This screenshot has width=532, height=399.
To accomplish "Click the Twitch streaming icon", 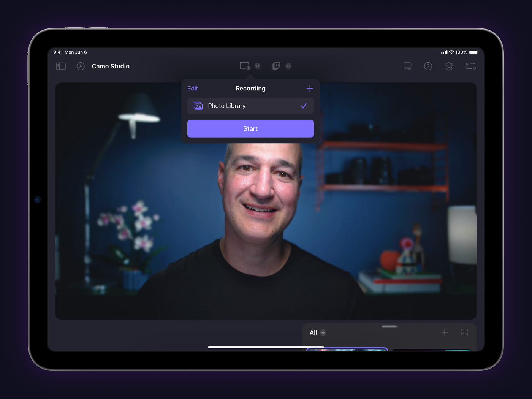I will coord(276,66).
